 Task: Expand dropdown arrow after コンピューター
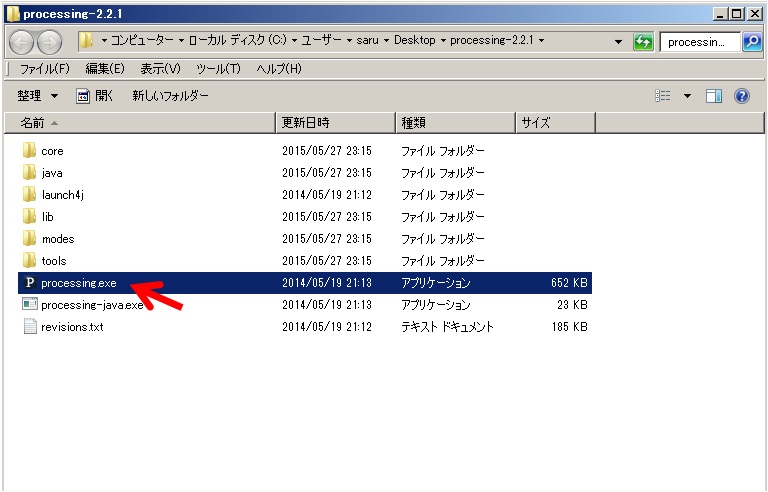tap(181, 41)
